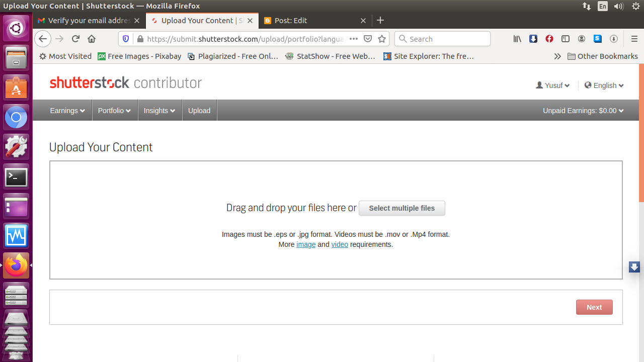Open tracking protection shield icon
The width and height of the screenshot is (644, 362).
(126, 39)
